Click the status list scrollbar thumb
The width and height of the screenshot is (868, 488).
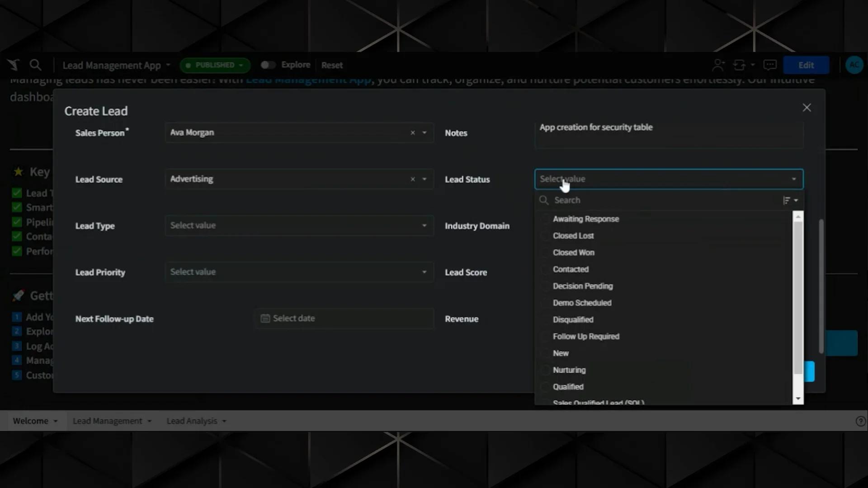point(798,298)
